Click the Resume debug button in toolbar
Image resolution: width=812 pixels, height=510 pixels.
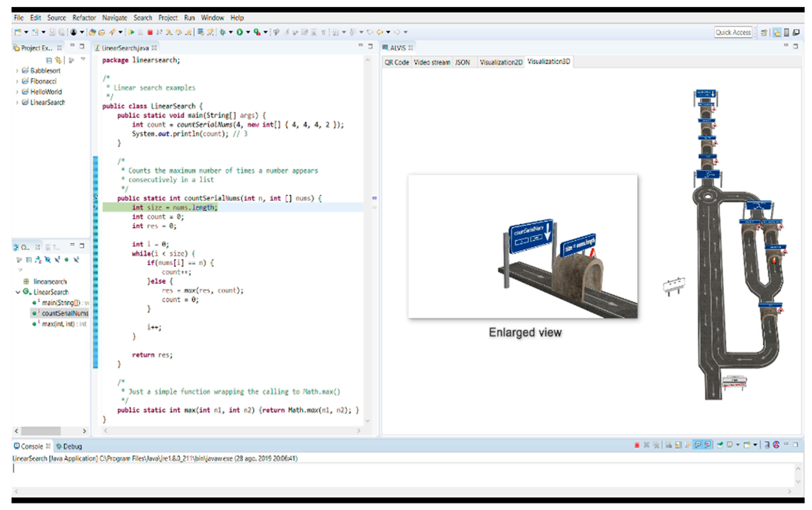tap(131, 32)
